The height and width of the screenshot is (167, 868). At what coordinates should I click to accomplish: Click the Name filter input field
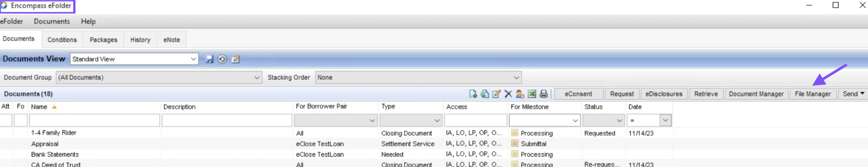94,121
